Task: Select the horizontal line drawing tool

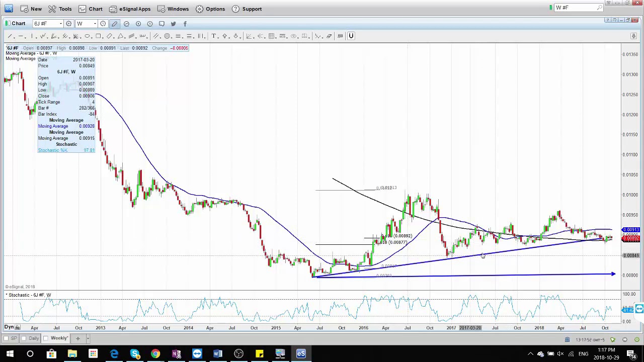Action: coord(20,36)
